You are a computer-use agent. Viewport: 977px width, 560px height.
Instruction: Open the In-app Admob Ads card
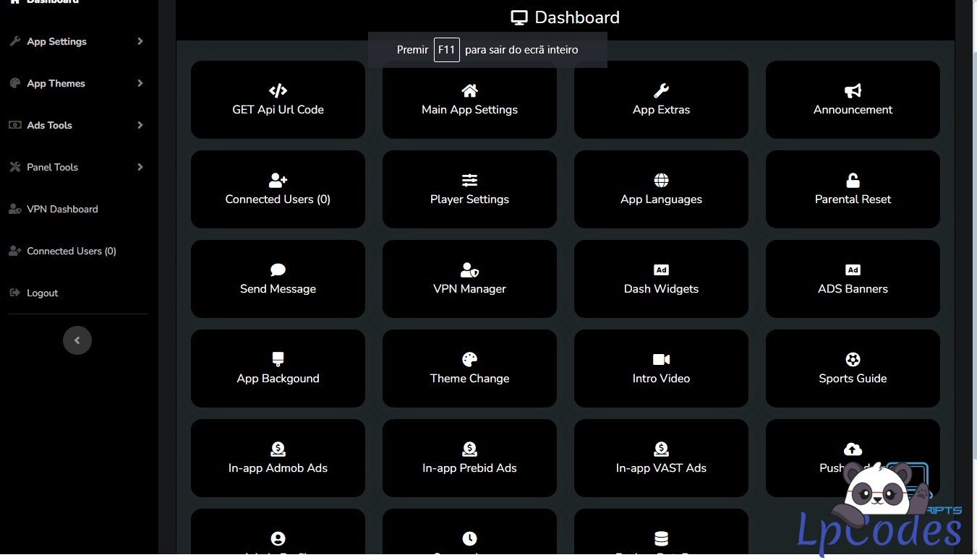pos(278,459)
